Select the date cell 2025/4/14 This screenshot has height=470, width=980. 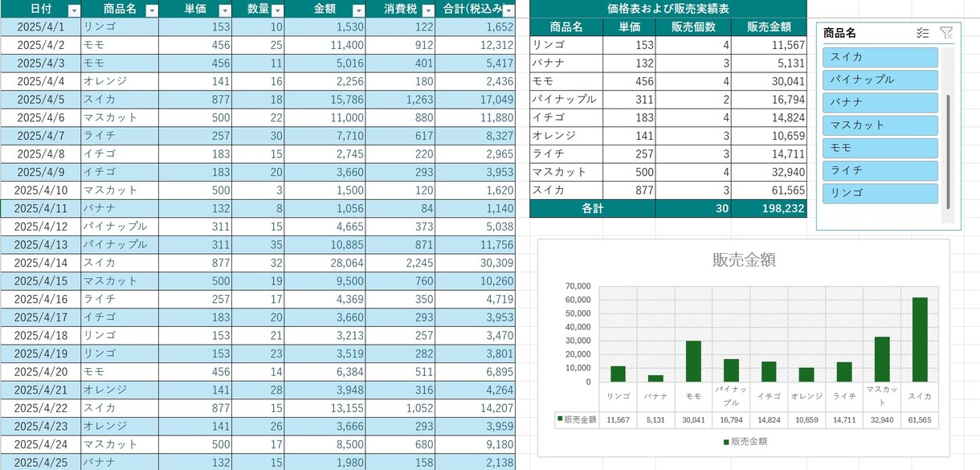coord(40,263)
